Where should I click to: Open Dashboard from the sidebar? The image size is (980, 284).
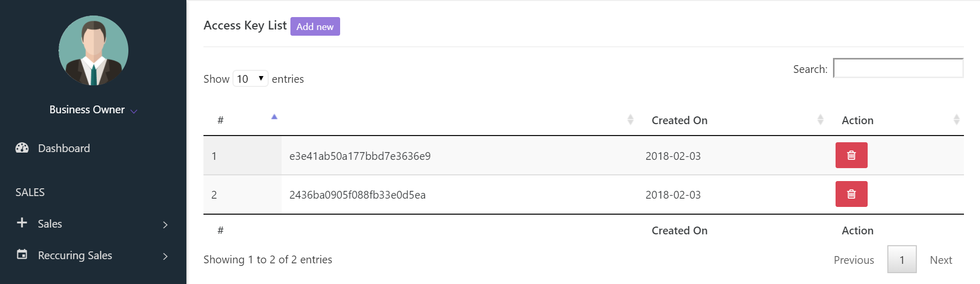tap(64, 148)
